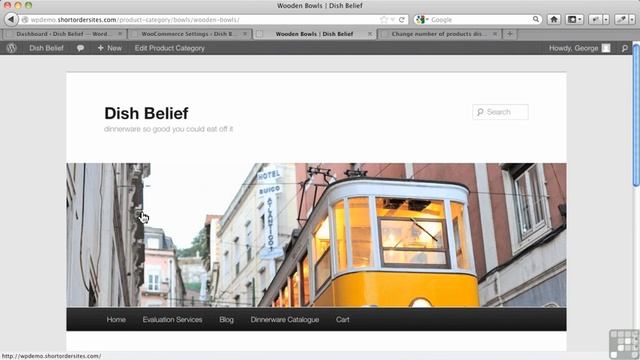Click the grid overlay icon at bottom right
Viewport: 640px width, 360px height.
click(x=624, y=344)
